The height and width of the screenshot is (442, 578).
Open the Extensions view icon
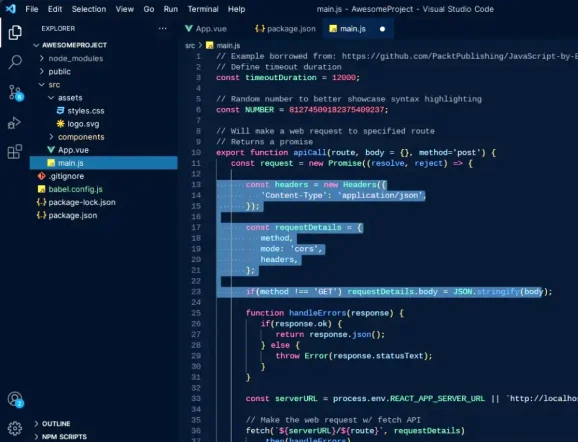pyautogui.click(x=15, y=152)
